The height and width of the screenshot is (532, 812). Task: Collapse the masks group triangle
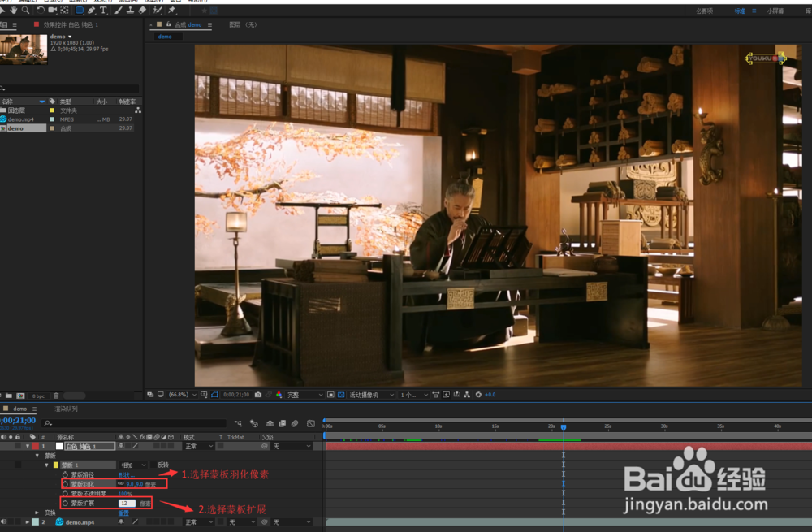pyautogui.click(x=37, y=456)
